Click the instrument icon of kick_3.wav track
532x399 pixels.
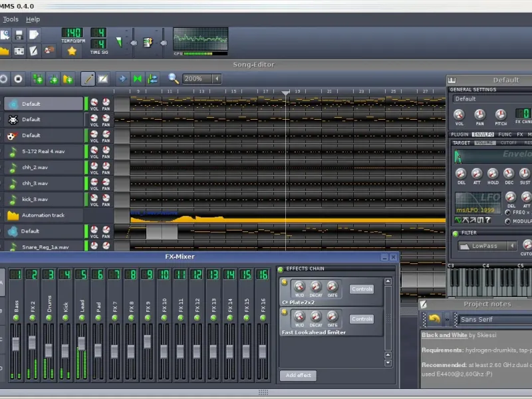coord(13,199)
